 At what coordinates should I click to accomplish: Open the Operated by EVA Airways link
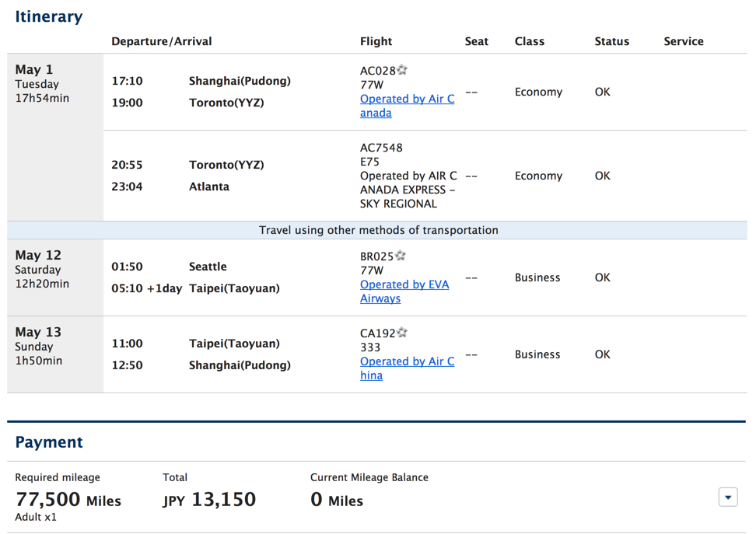[404, 291]
